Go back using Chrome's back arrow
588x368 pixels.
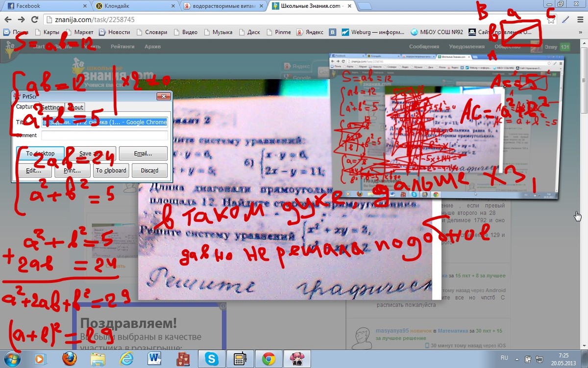click(x=8, y=20)
